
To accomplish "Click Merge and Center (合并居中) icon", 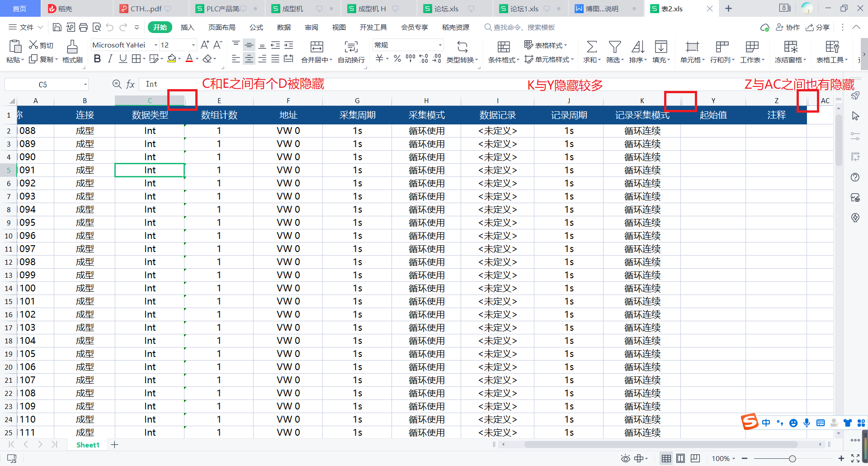I will [316, 47].
